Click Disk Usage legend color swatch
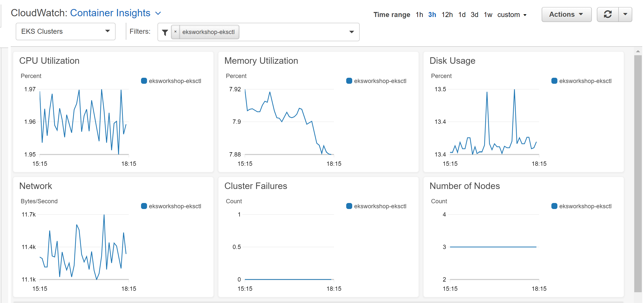Image resolution: width=644 pixels, height=303 pixels. (554, 81)
